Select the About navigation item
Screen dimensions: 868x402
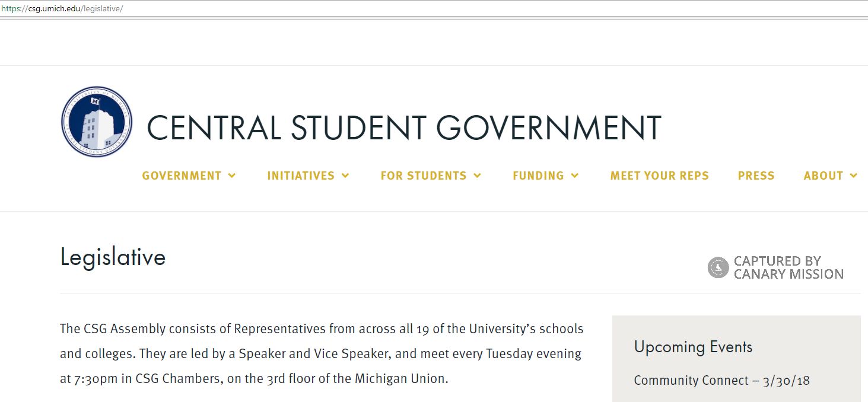(824, 176)
